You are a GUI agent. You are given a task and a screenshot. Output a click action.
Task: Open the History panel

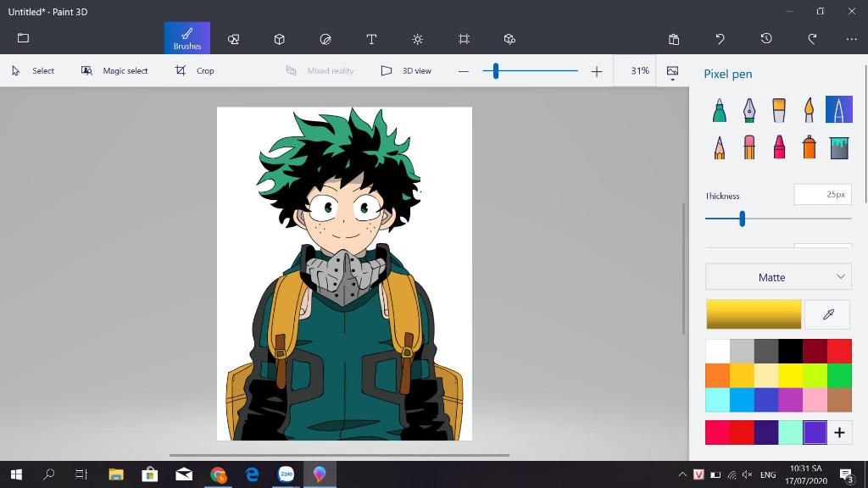(766, 39)
